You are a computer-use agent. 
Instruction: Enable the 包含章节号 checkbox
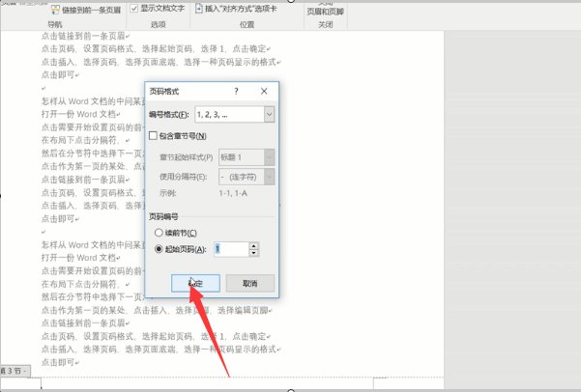point(153,136)
